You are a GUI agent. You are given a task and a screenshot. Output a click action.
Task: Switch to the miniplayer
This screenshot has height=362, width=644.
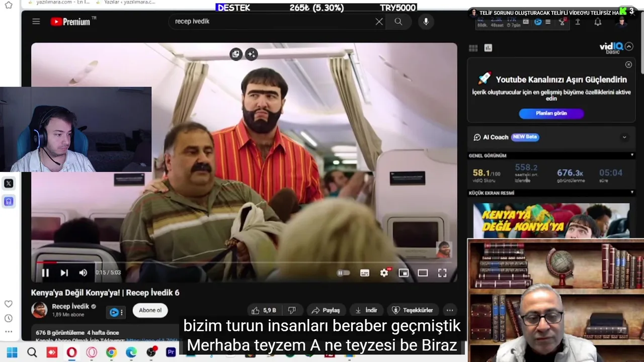[404, 273]
